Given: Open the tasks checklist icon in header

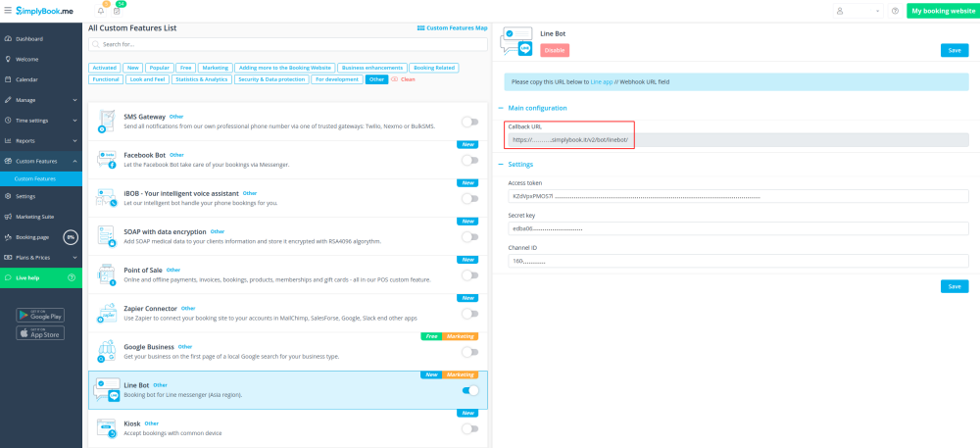Looking at the screenshot, I should (117, 11).
